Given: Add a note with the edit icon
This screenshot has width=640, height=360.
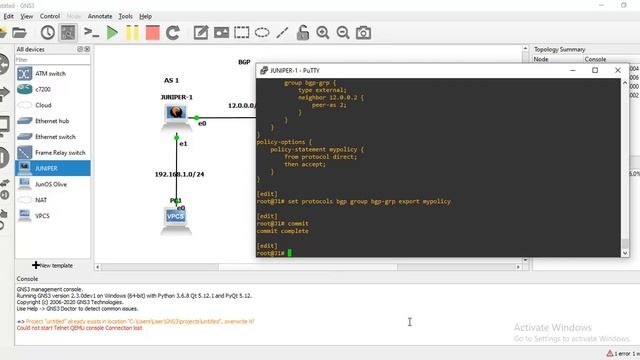Looking at the screenshot, I should [x=200, y=33].
